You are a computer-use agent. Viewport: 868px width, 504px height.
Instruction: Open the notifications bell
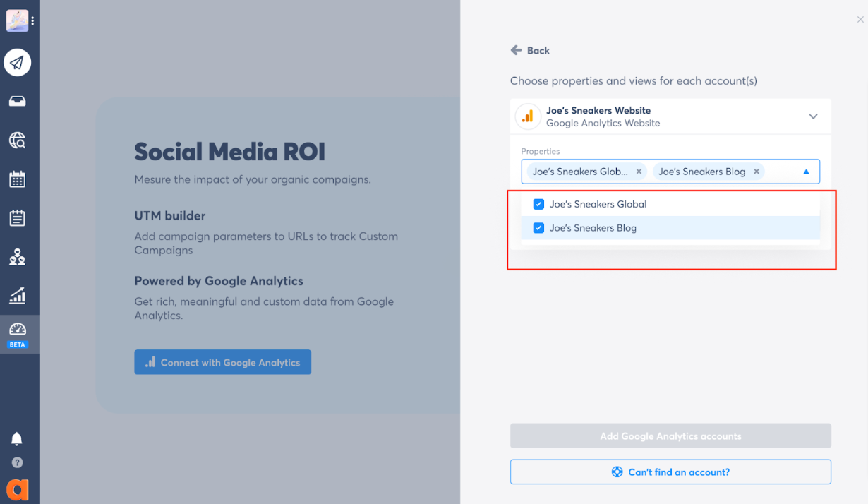click(x=17, y=439)
